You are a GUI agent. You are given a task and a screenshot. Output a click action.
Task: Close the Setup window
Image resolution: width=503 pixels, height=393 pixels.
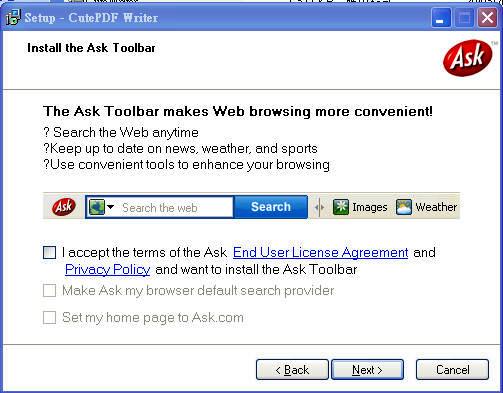(x=487, y=18)
